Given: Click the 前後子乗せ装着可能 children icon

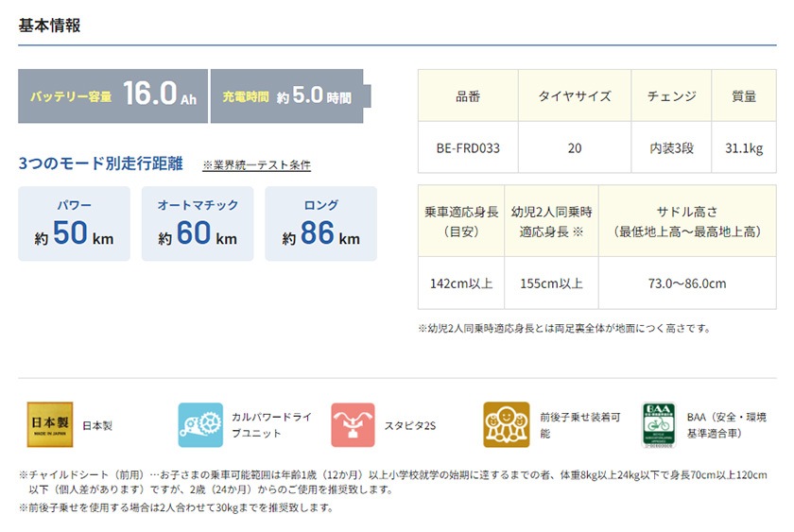Looking at the screenshot, I should click(x=507, y=425).
